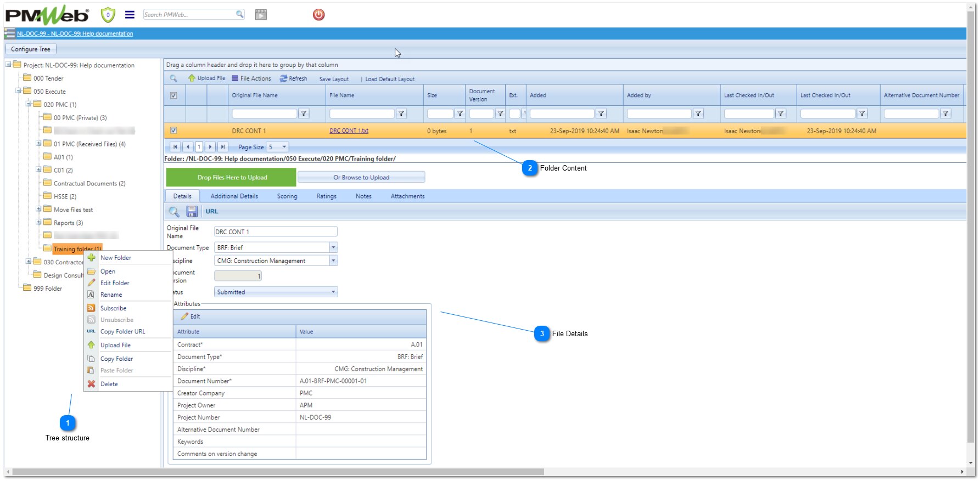Click the film clip icon beside search
Viewport: 980px width, 481px height.
pyautogui.click(x=261, y=15)
